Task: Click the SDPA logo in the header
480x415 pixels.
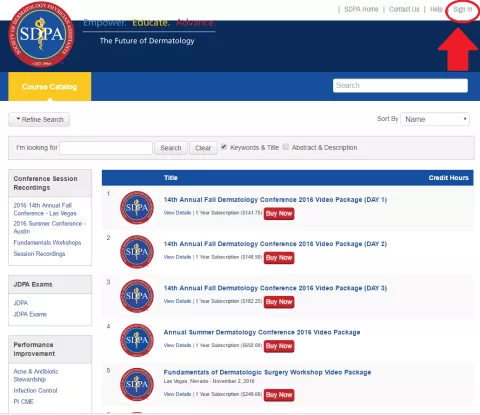Action: pos(41,34)
